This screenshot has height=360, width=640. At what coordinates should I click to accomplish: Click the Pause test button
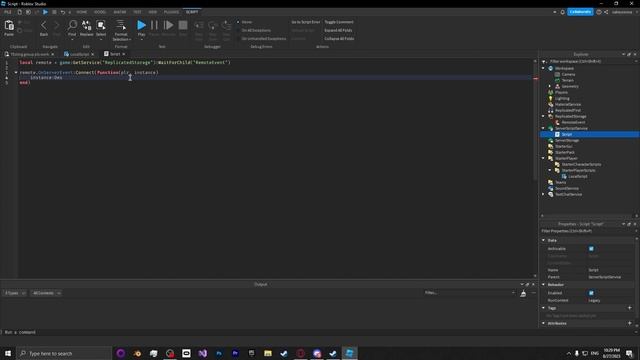tap(154, 25)
